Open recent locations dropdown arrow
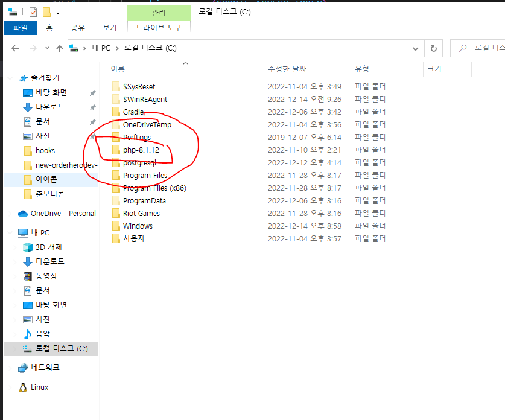The height and width of the screenshot is (420, 505). [47, 48]
